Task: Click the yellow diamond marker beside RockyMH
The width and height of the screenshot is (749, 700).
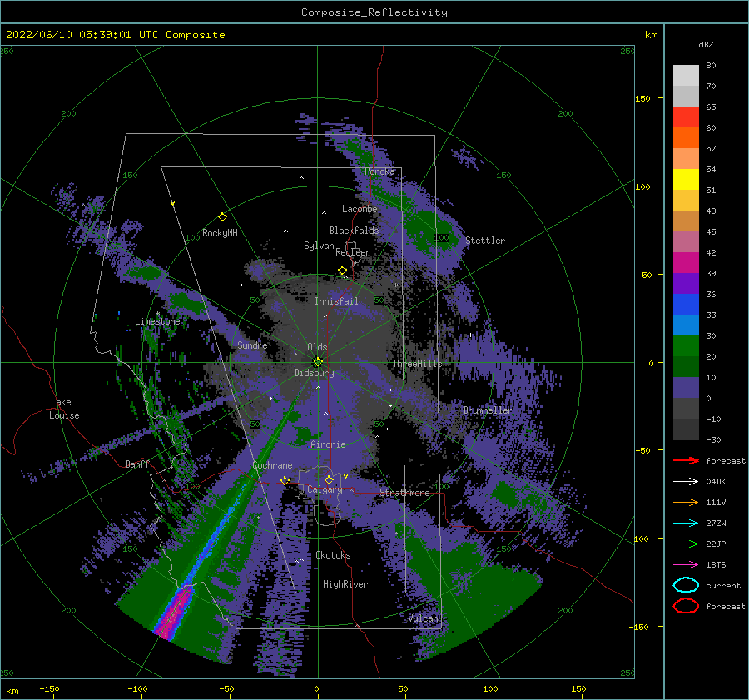Action: tap(222, 217)
